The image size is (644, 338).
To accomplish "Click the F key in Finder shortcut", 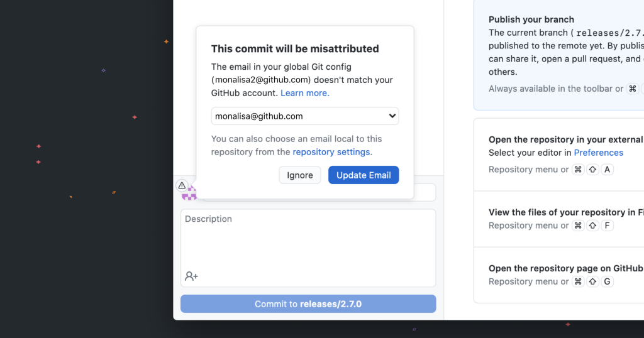I will click(x=607, y=226).
